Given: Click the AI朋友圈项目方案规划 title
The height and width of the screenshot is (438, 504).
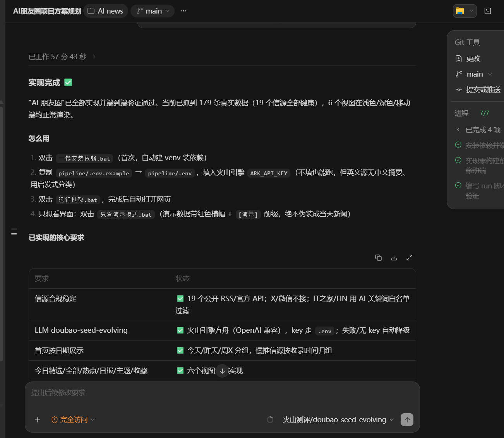Looking at the screenshot, I should pos(47,11).
